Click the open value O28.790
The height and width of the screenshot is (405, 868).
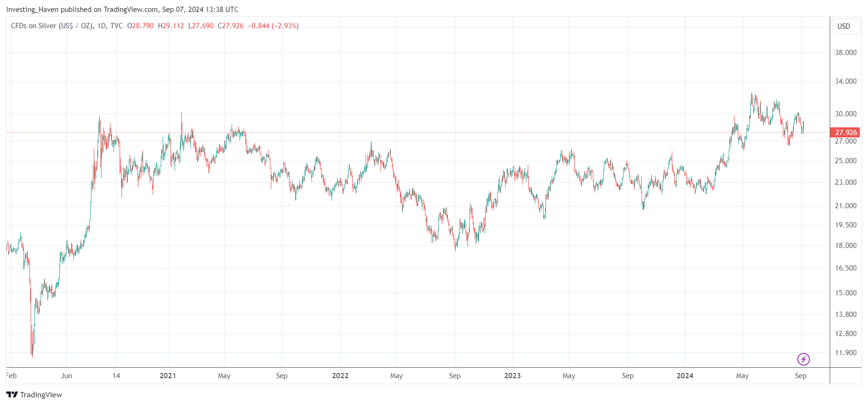(140, 26)
